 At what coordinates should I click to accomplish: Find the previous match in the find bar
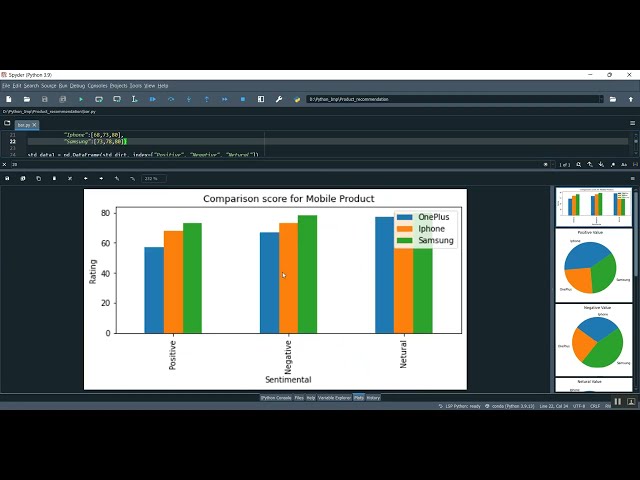point(590,164)
